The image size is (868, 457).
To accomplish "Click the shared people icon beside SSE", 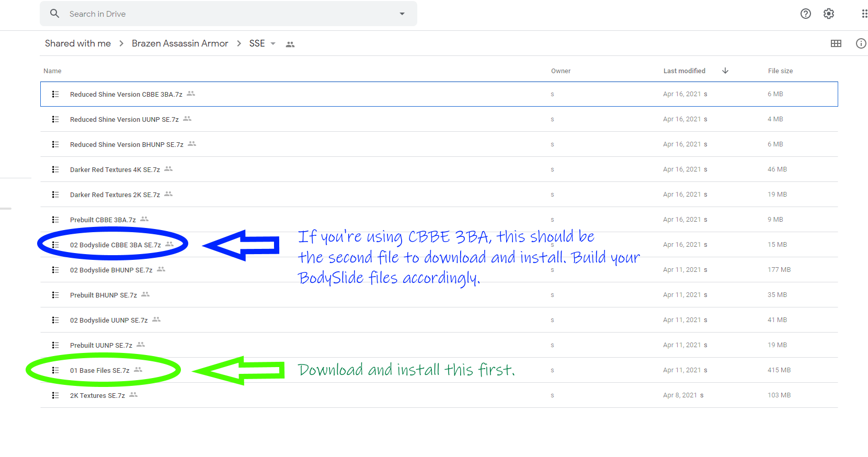I will tap(290, 44).
